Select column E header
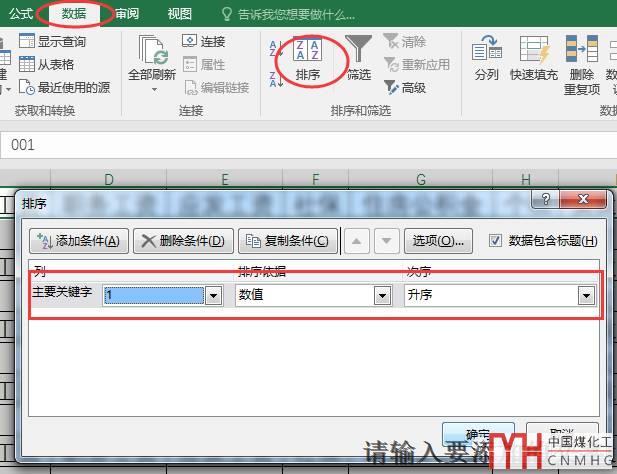Screen dimensions: 617x474 (x=225, y=179)
